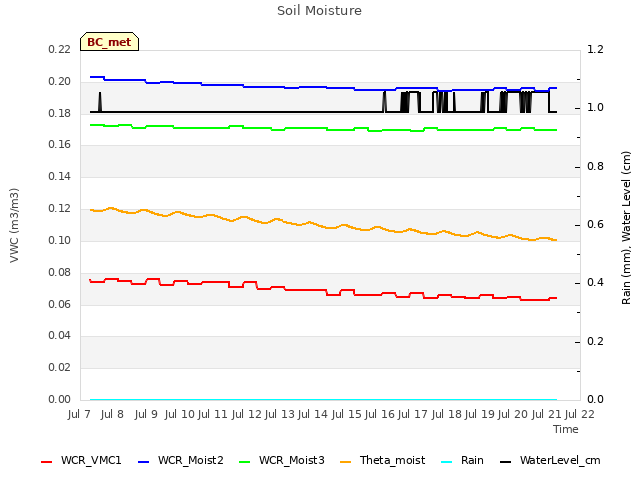The width and height of the screenshot is (640, 480).
Task: Click the 0.10 left axis value
Action: coord(60,240)
